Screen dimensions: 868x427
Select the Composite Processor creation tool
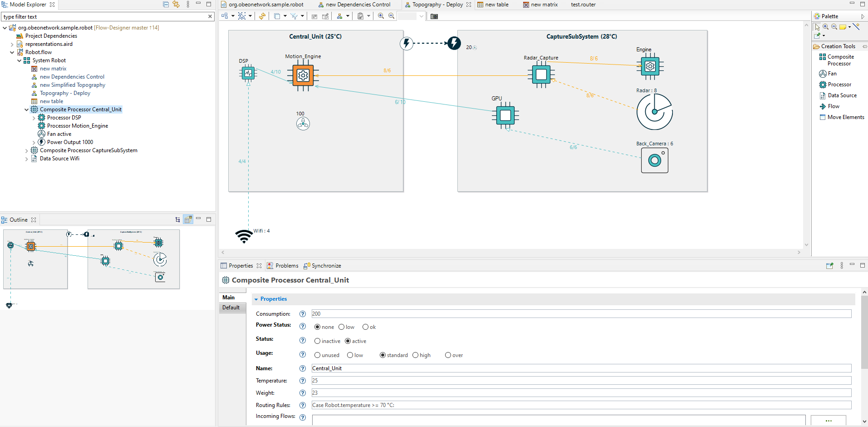tap(836, 60)
